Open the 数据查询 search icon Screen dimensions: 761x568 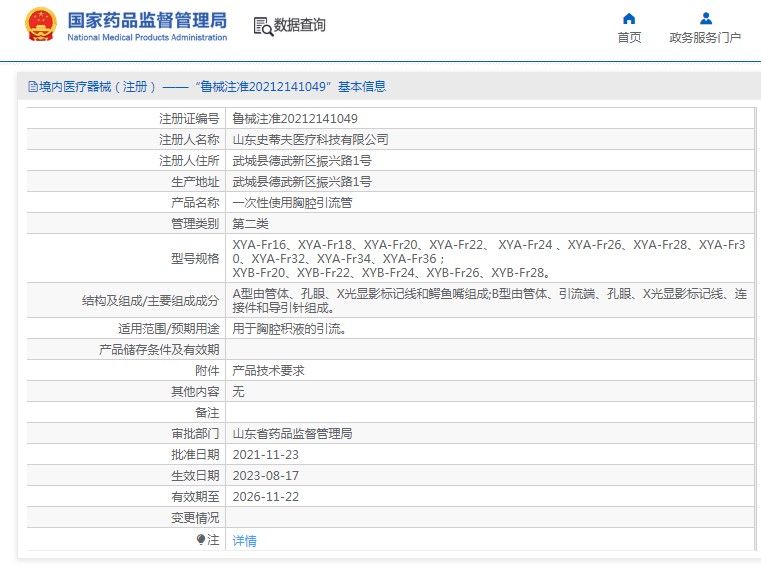(263, 26)
